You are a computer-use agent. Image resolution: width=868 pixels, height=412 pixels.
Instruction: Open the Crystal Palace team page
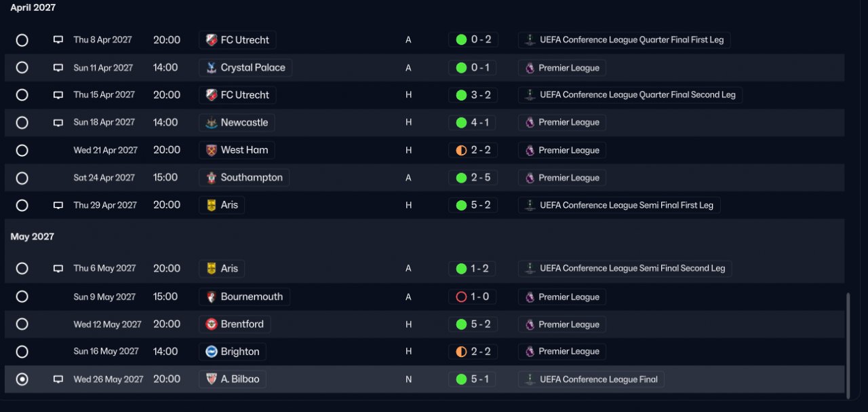pos(245,68)
